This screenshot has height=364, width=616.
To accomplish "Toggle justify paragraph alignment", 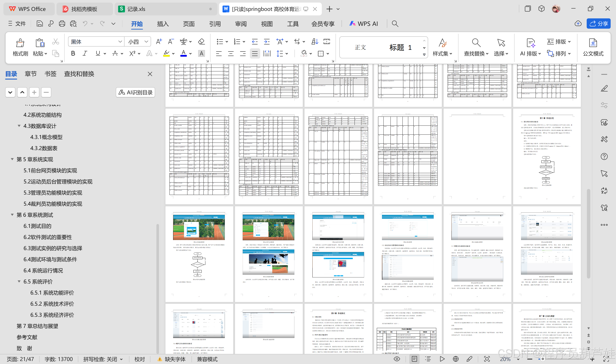I will point(255,53).
